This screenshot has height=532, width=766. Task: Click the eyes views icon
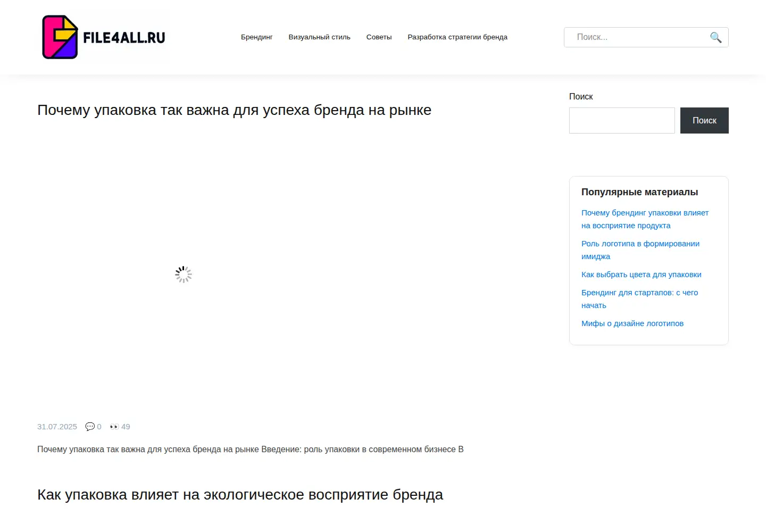(x=114, y=427)
